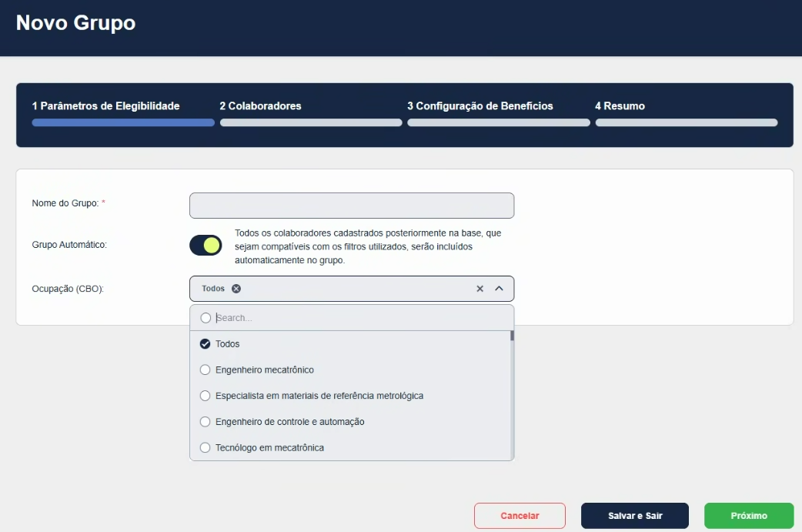Open the Parâmetros de Elegibilidade step
Screen dimensions: 802x532
pyautogui.click(x=106, y=106)
